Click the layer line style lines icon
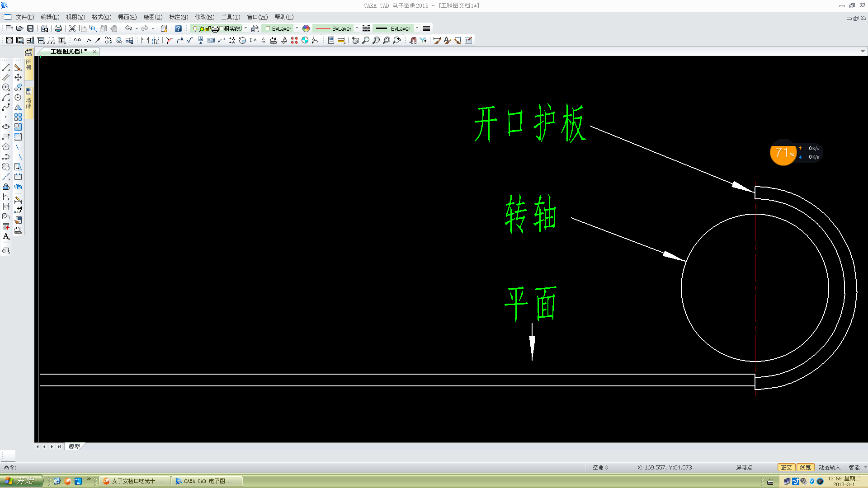The width and height of the screenshot is (868, 488). pyautogui.click(x=366, y=28)
